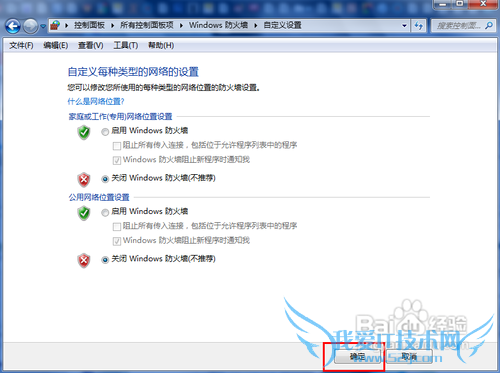Screen dimensions: 500x373
Task: Click the 控制面板 breadcrumb
Action: click(89, 25)
